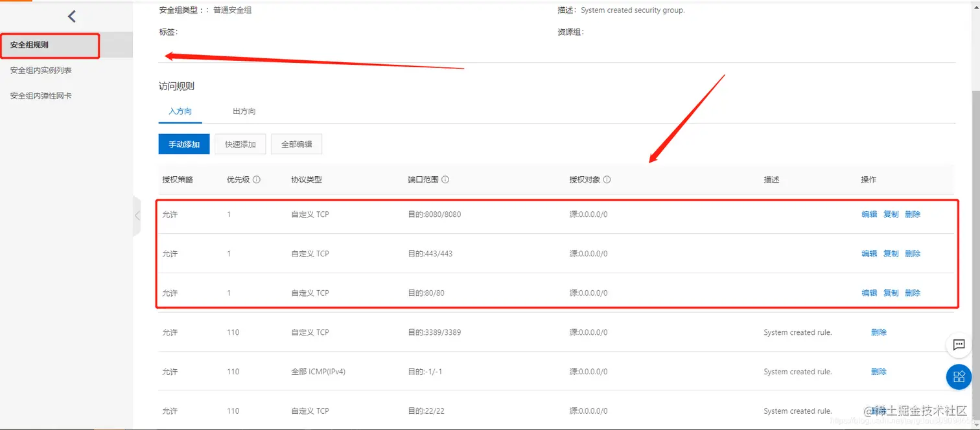
Task: Open the blue quick-apps floating button
Action: point(959,377)
